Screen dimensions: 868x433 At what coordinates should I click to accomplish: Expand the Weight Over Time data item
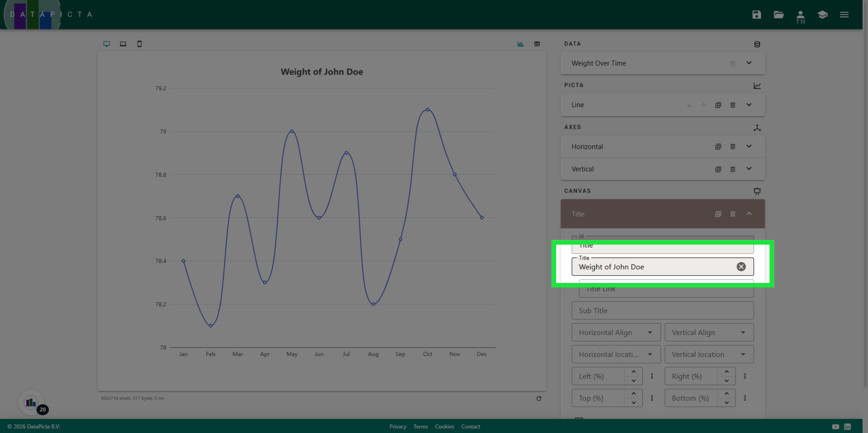pos(749,63)
